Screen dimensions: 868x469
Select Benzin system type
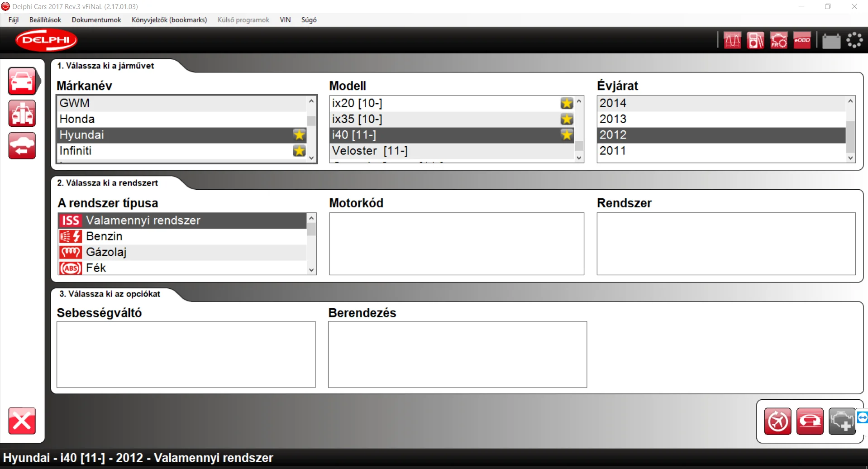[x=182, y=236]
